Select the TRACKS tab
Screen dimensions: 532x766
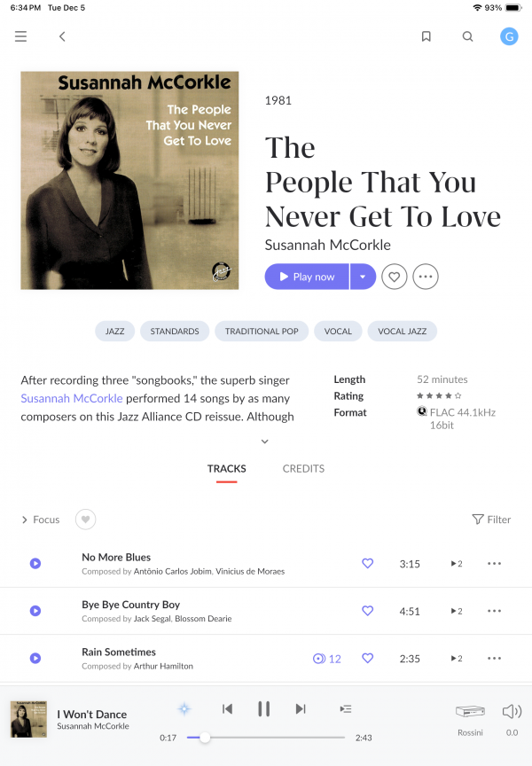[x=227, y=468]
